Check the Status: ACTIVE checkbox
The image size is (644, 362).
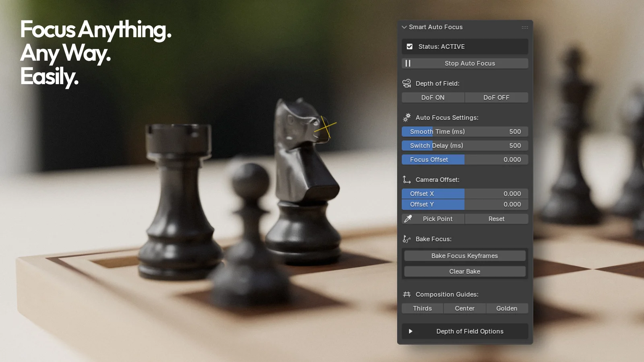tap(409, 46)
